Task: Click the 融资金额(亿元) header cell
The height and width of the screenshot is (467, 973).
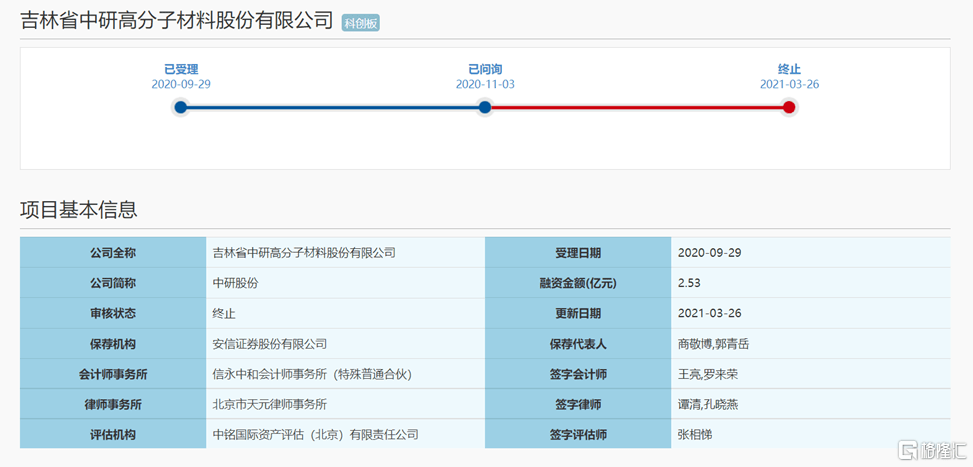Action: tap(578, 283)
